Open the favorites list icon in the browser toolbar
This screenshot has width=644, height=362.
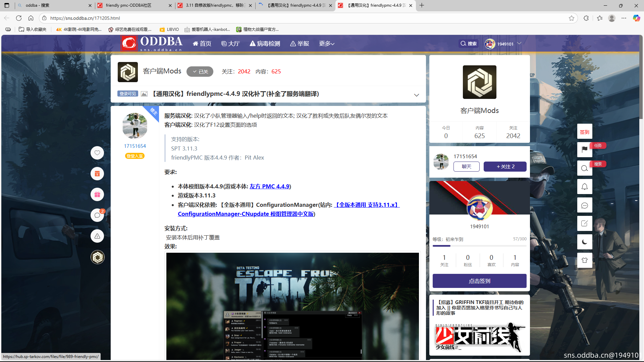600,18
